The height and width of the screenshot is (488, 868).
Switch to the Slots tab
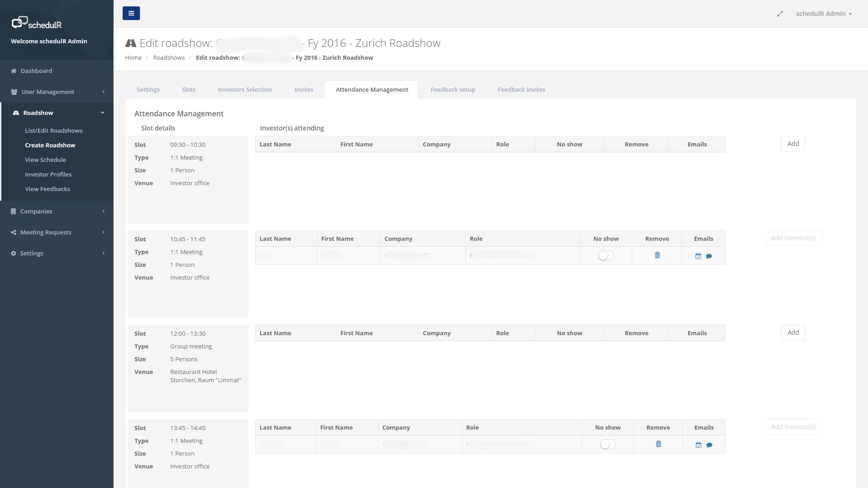pos(189,89)
